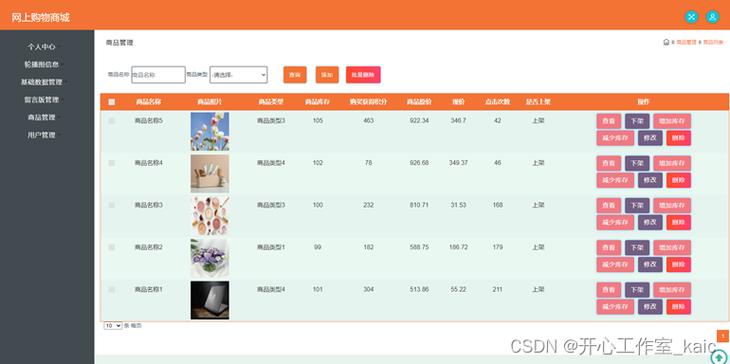Click the stock value 105

(x=318, y=121)
